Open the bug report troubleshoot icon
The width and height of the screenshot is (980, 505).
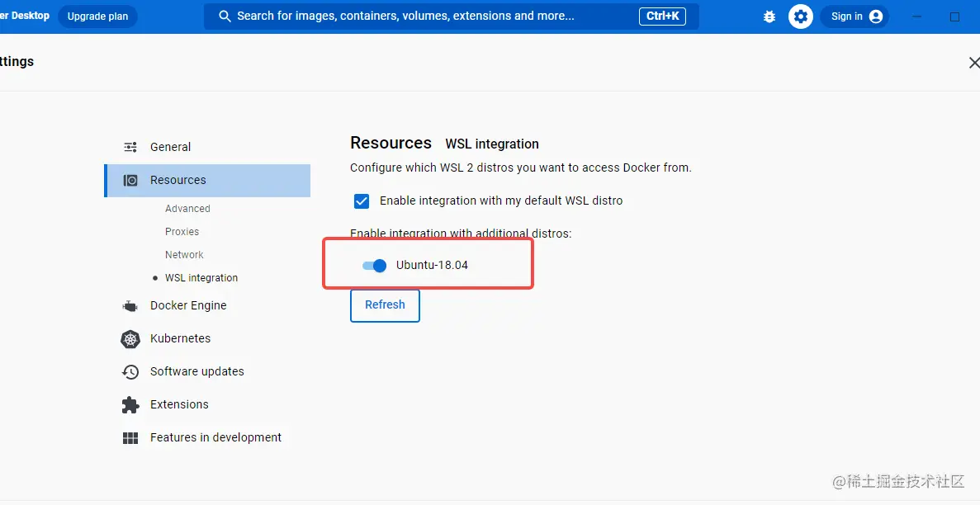coord(769,17)
